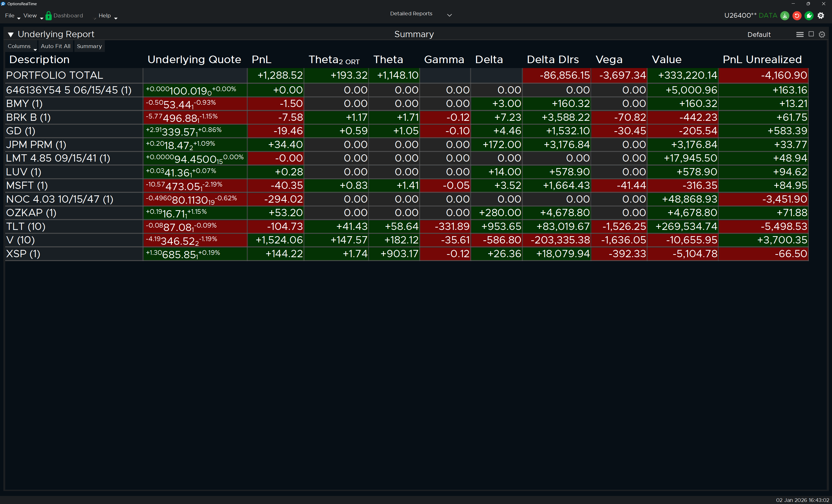832x504 pixels.
Task: Click the report panel settings gear
Action: [x=822, y=34]
